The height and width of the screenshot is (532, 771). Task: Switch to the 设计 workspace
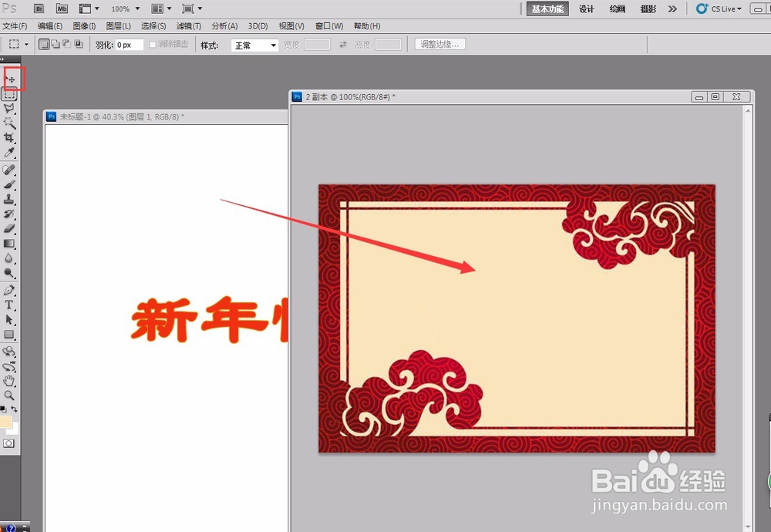point(585,8)
